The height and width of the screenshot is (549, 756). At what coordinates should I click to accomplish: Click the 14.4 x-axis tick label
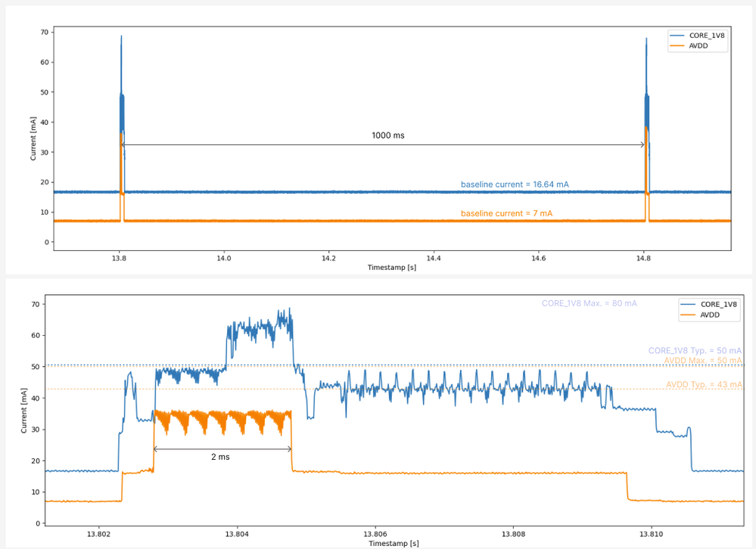tap(434, 258)
